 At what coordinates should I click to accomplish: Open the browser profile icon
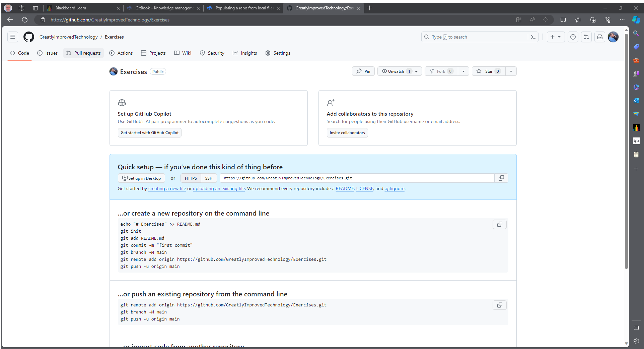point(8,8)
